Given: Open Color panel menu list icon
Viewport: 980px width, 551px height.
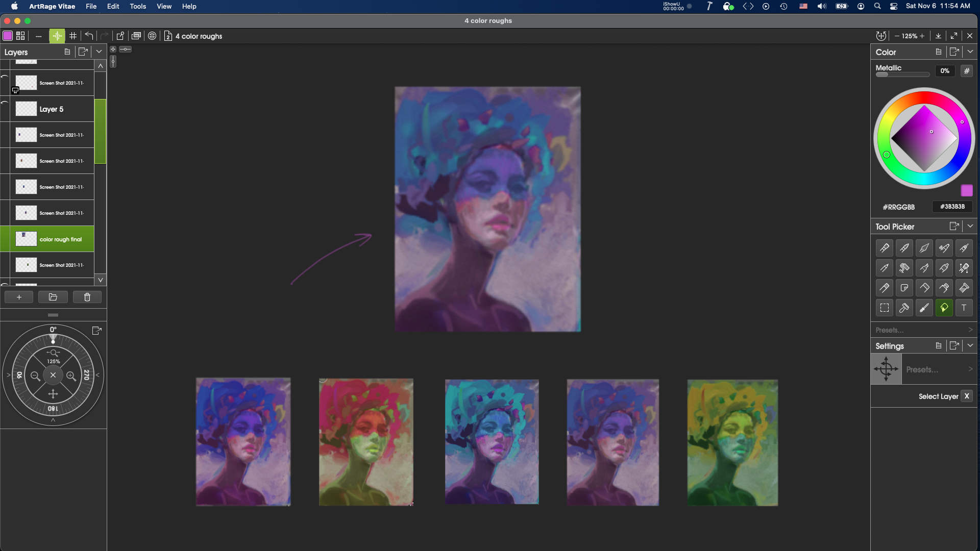Looking at the screenshot, I should point(938,52).
